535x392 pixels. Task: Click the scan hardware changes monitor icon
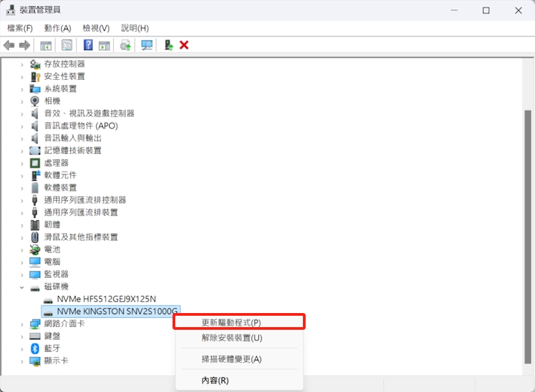click(146, 45)
